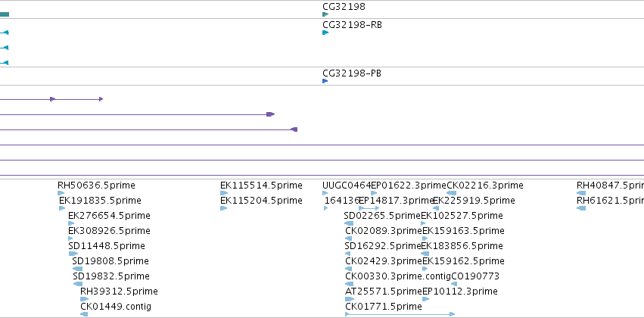The image size is (644, 318).
Task: Select the EK115204.5prime label
Action: click(261, 201)
